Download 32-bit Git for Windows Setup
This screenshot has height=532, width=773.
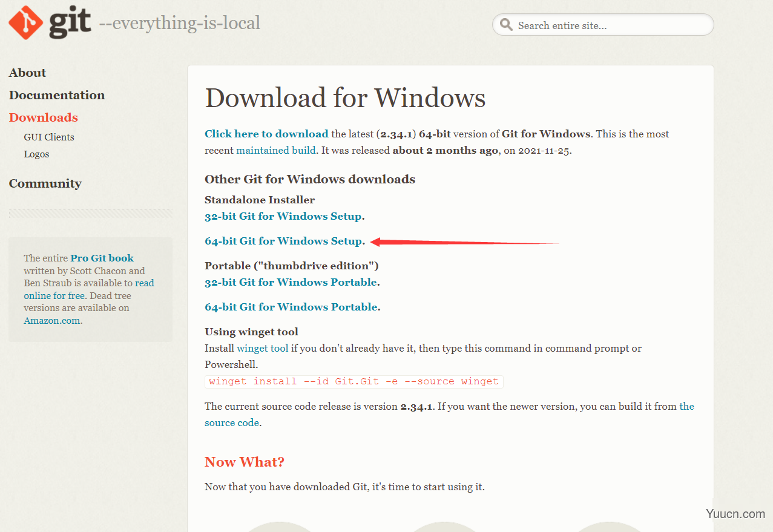pyautogui.click(x=283, y=216)
